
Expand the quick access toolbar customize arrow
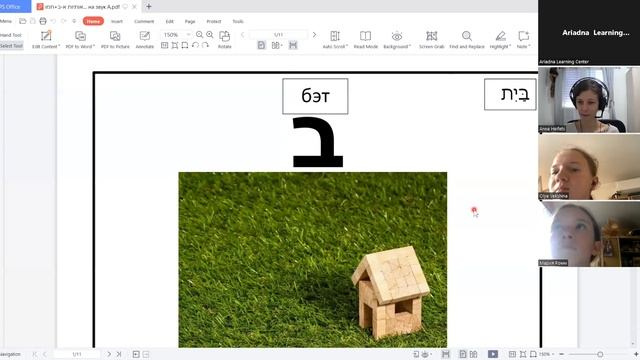click(x=74, y=21)
